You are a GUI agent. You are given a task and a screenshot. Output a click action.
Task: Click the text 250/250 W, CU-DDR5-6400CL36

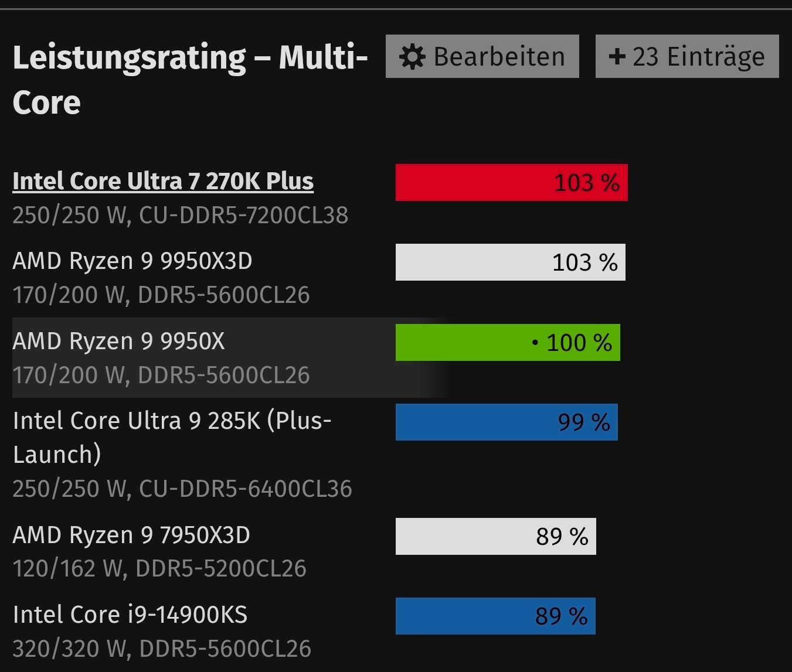[182, 489]
